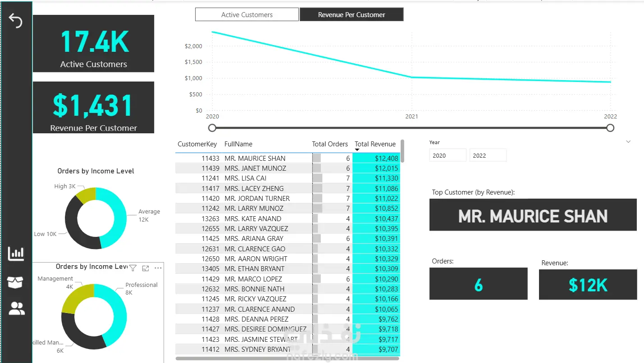The image size is (644, 363).
Task: Click the Revenue card showing $12K
Action: (588, 284)
